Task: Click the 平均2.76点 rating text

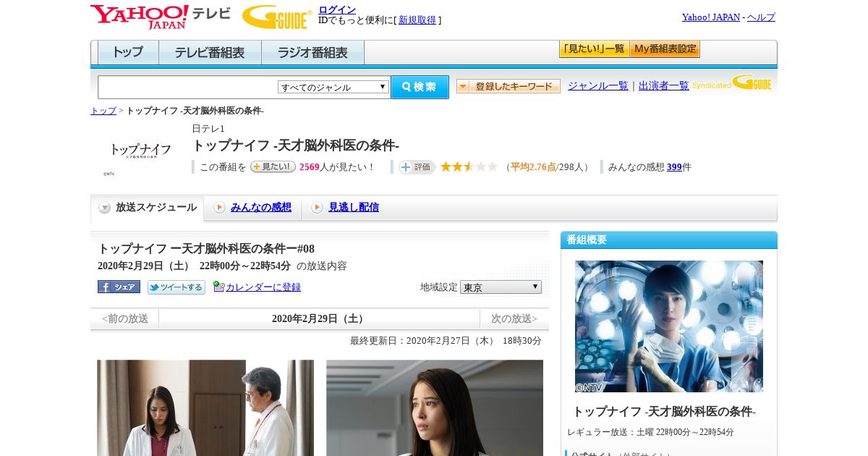Action: [x=533, y=167]
